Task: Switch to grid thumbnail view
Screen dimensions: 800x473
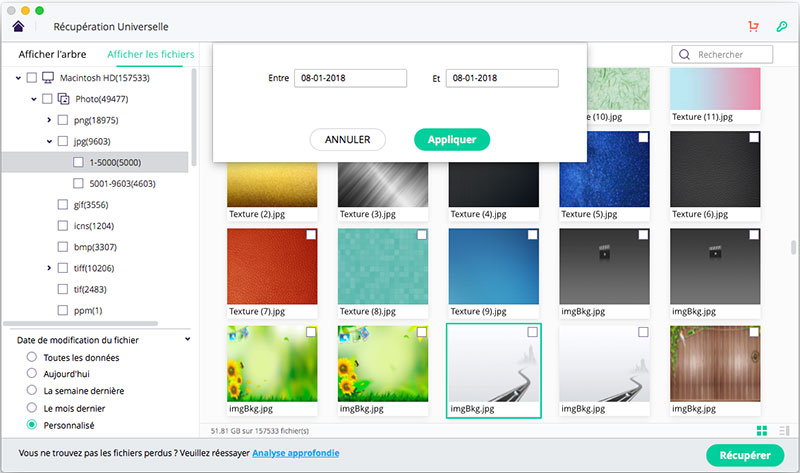Action: 762,431
